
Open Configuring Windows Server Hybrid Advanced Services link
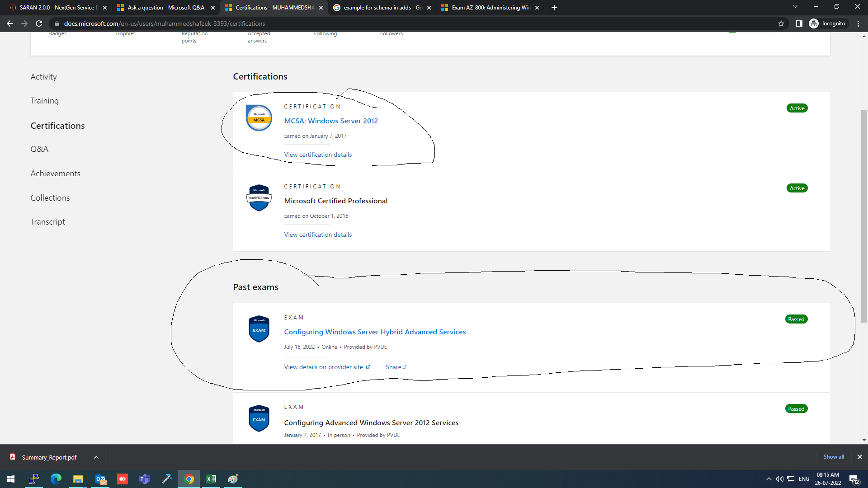pos(375,332)
